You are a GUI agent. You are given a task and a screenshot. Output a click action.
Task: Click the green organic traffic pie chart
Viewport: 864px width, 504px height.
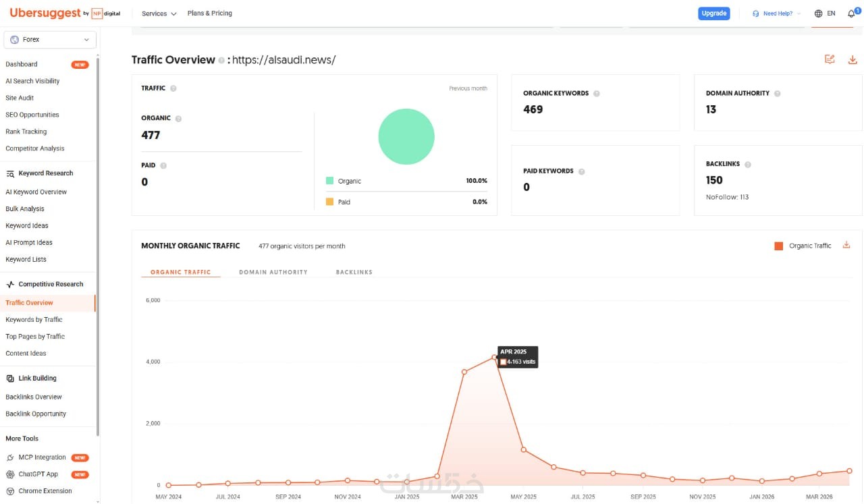point(406,136)
